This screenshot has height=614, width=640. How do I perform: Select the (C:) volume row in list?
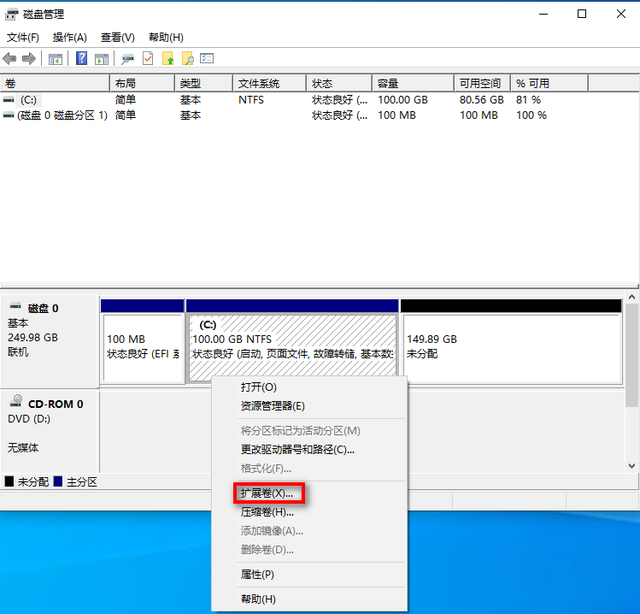(28, 100)
